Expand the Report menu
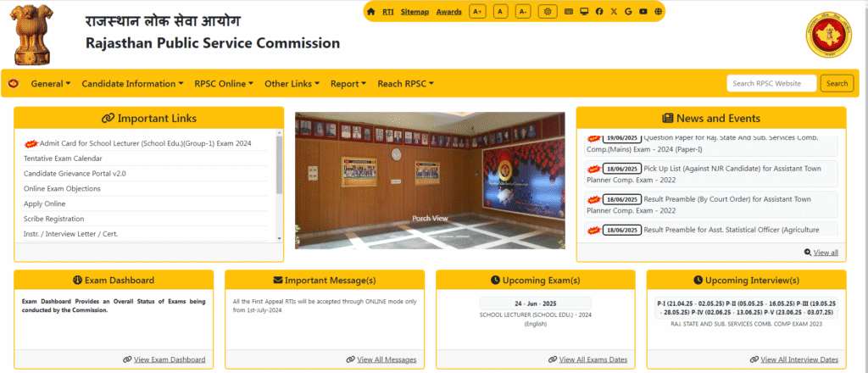 [x=348, y=84]
